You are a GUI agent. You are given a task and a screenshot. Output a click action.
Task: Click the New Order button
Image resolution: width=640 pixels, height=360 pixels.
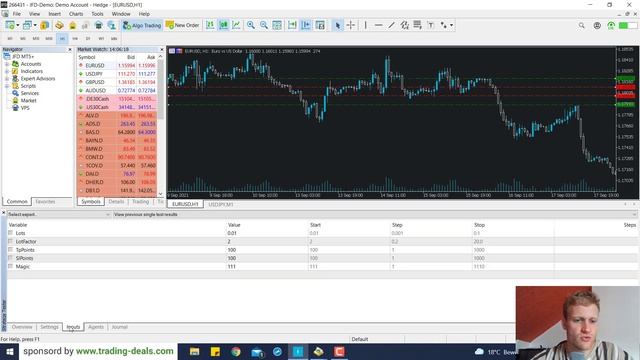point(182,25)
